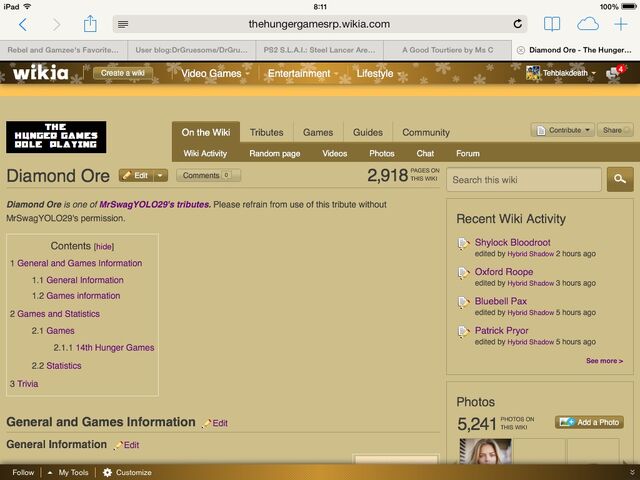Tap the Safari forward arrow
The width and height of the screenshot is (640, 480).
(57, 24)
